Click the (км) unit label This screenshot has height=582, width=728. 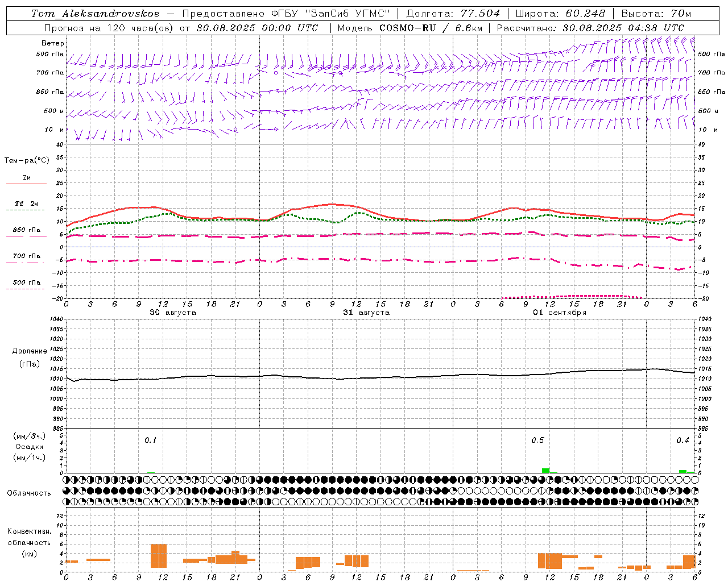tap(29, 553)
